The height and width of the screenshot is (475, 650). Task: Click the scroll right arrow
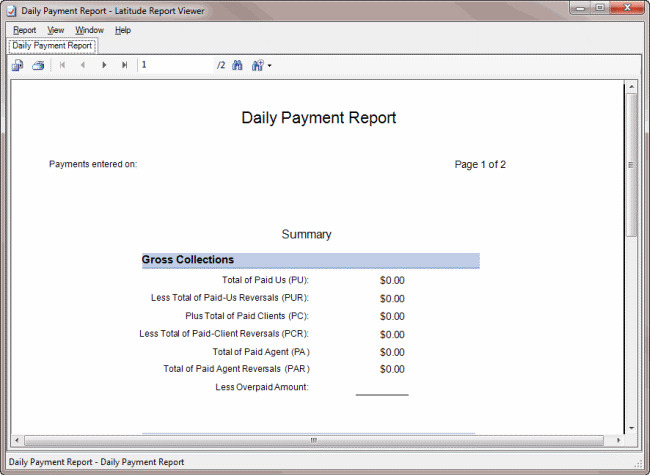click(x=617, y=440)
